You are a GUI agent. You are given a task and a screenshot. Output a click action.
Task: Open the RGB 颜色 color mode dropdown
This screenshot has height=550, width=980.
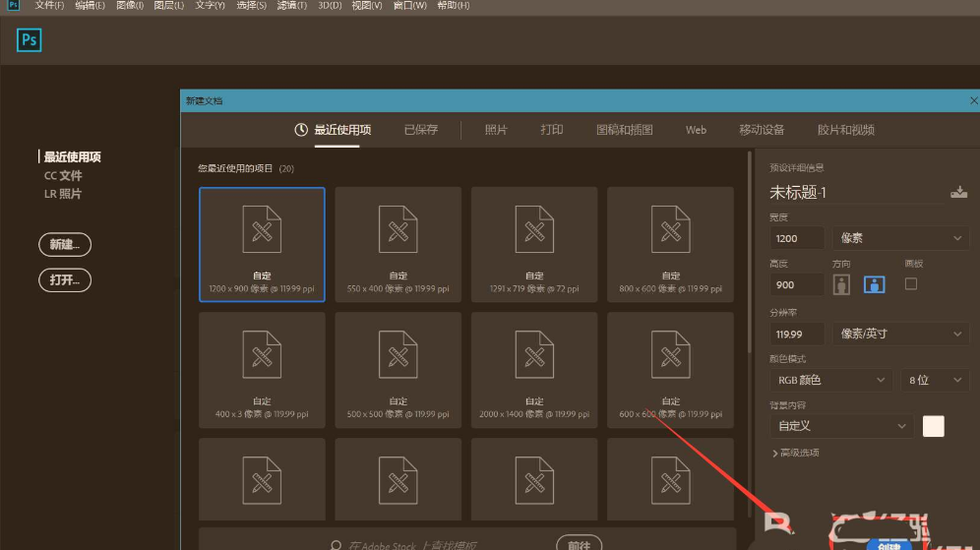[x=831, y=380]
